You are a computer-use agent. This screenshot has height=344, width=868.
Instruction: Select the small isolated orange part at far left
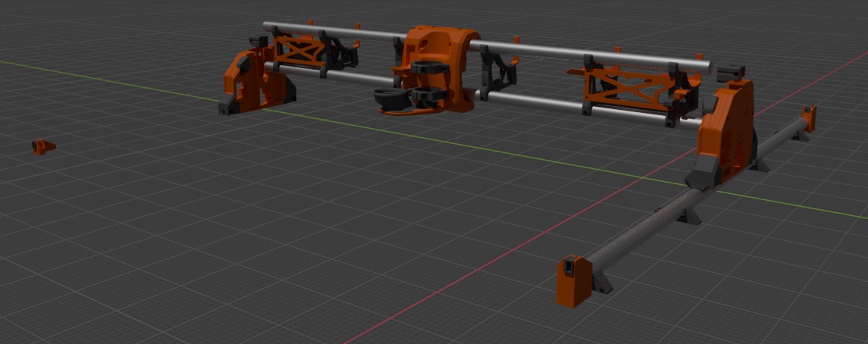(x=42, y=146)
